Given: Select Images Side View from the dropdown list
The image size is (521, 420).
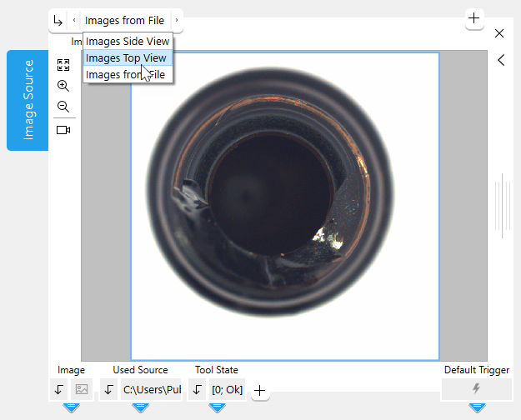Looking at the screenshot, I should (x=127, y=41).
